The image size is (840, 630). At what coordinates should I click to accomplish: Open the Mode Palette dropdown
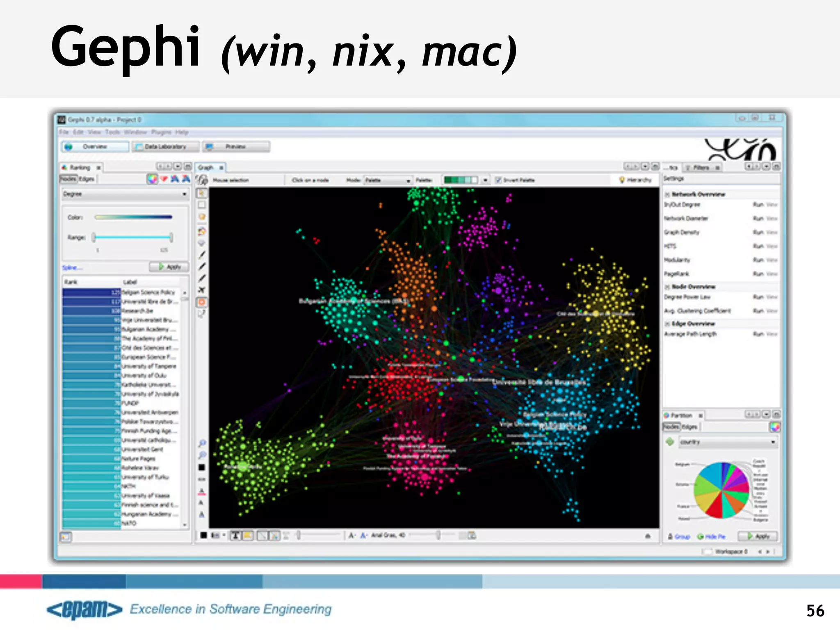point(388,180)
